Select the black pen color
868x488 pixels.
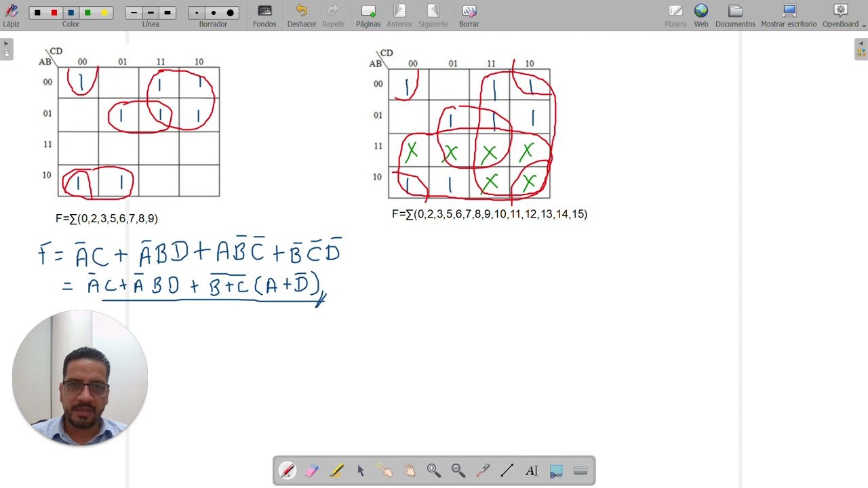[37, 13]
